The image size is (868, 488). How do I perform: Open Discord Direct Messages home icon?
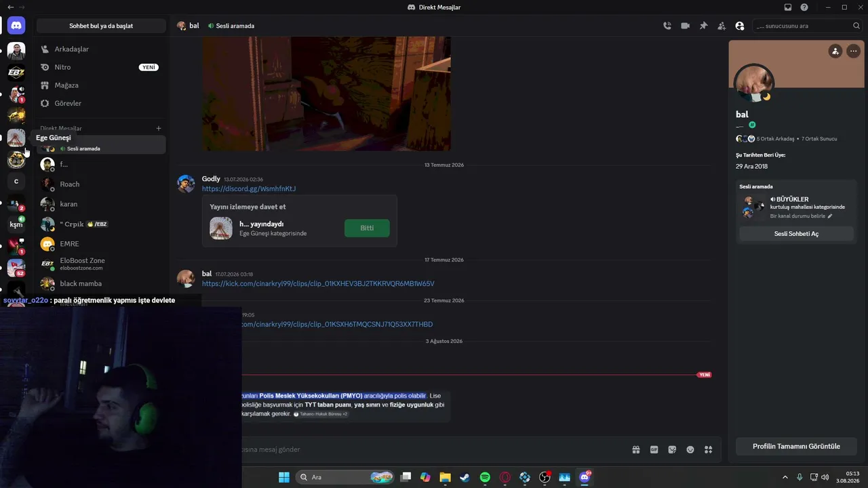tap(16, 26)
